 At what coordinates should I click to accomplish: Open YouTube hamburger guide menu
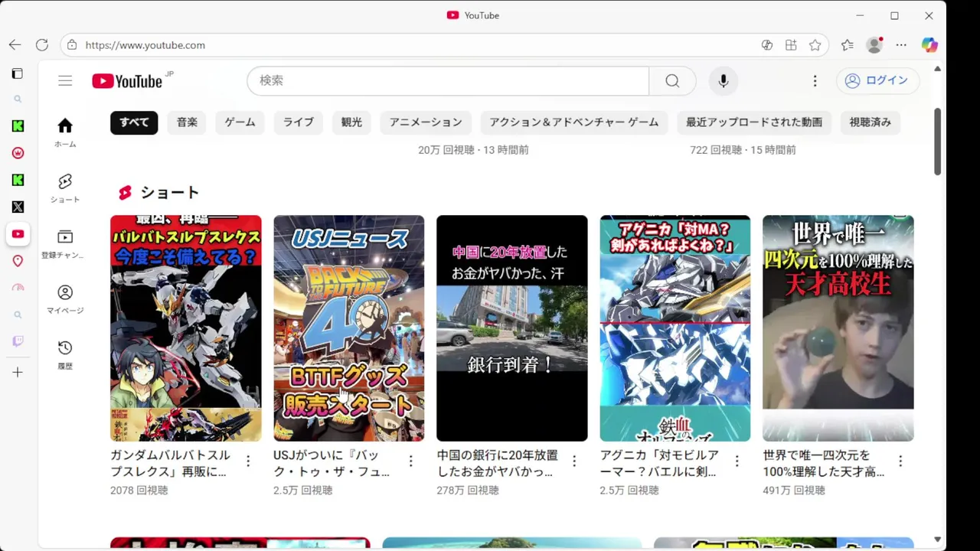65,80
